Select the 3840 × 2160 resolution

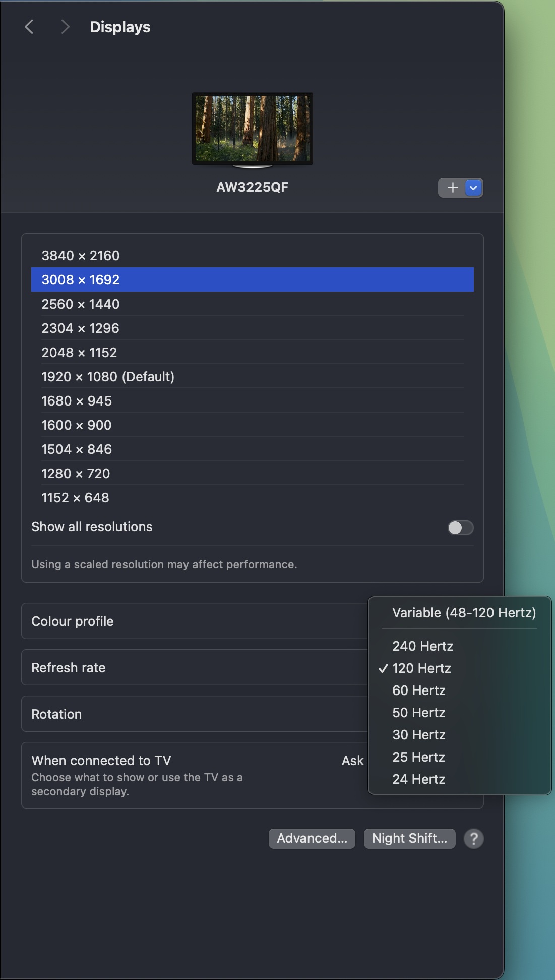pyautogui.click(x=81, y=256)
